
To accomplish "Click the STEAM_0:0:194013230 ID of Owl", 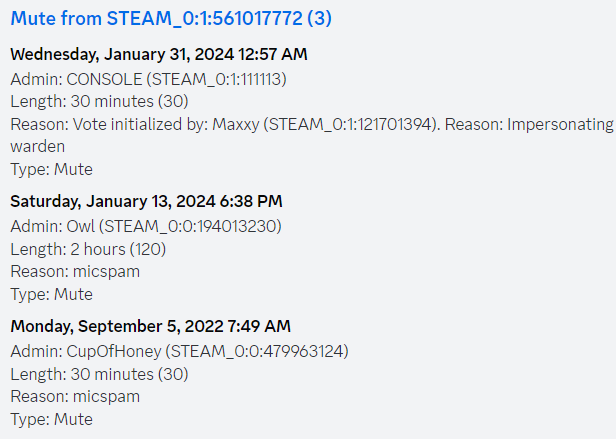I will click(191, 227).
